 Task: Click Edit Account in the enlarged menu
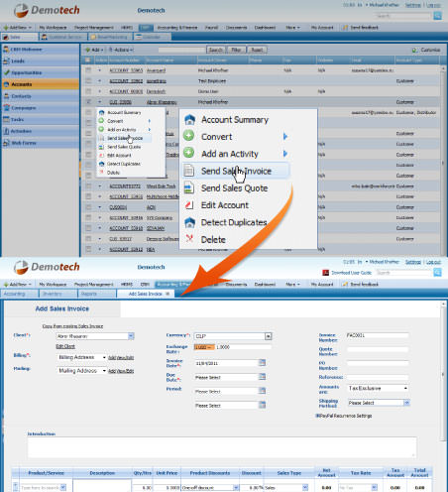[x=225, y=205]
